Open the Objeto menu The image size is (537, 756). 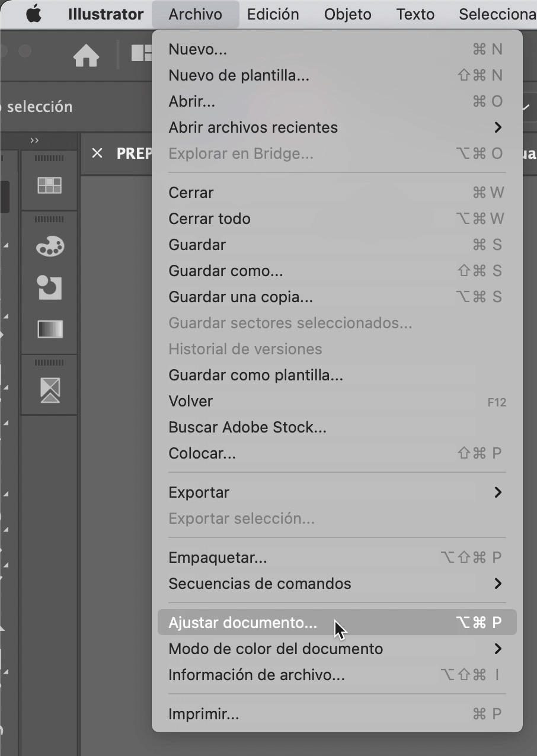tap(347, 14)
